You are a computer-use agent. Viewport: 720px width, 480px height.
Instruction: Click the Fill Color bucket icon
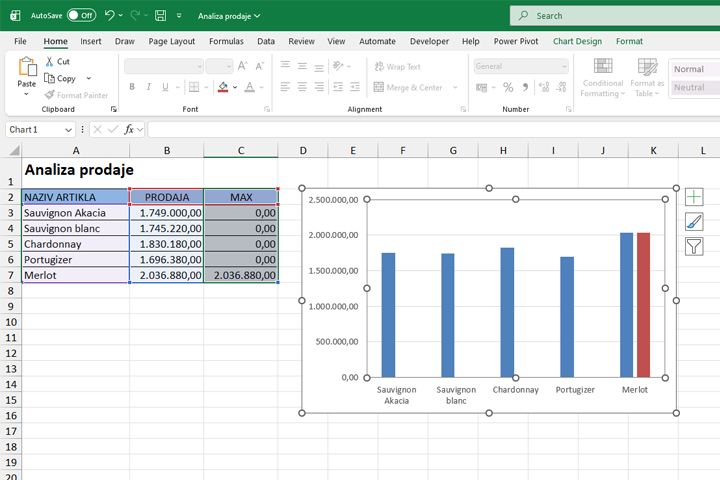222,87
